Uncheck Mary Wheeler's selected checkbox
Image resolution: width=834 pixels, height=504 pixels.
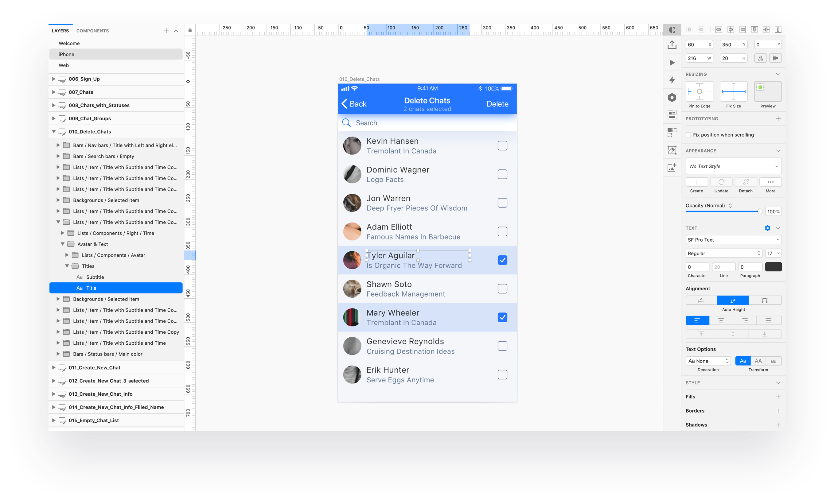tap(503, 317)
